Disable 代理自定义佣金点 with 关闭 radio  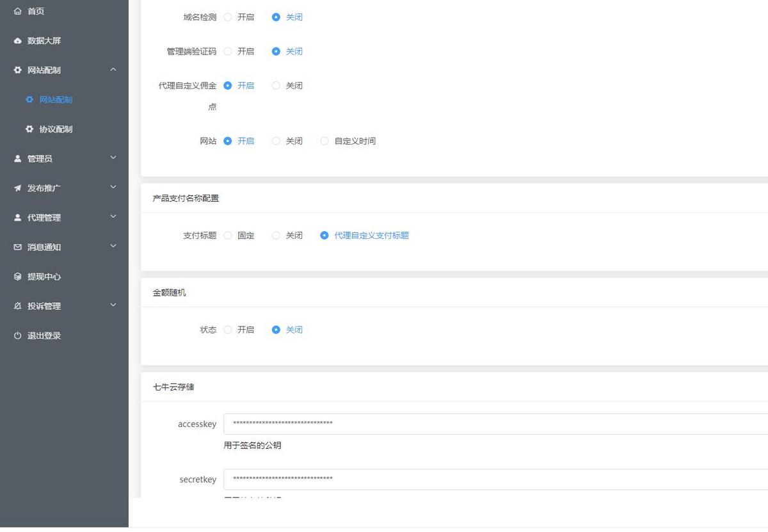pyautogui.click(x=276, y=85)
